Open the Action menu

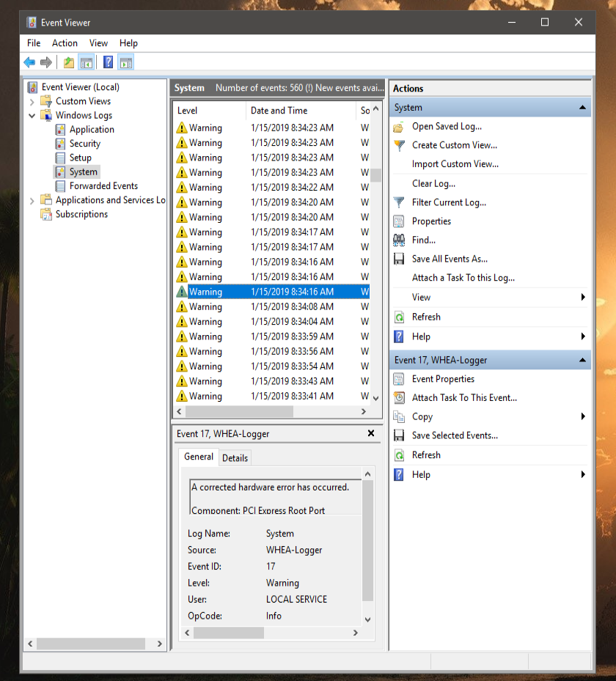click(65, 43)
